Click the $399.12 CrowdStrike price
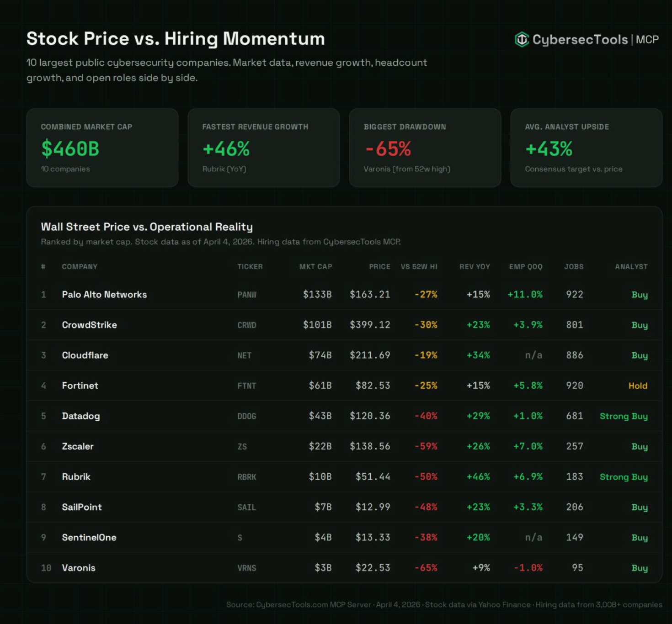 tap(370, 325)
